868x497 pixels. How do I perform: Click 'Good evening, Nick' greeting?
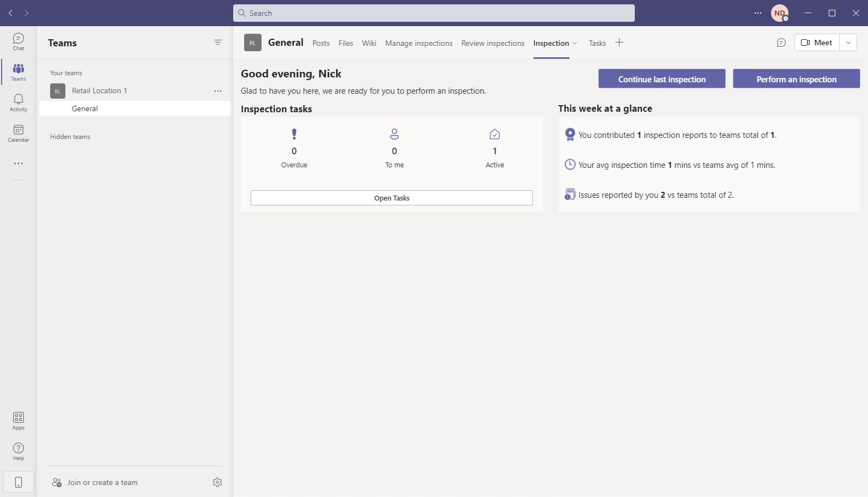[291, 74]
